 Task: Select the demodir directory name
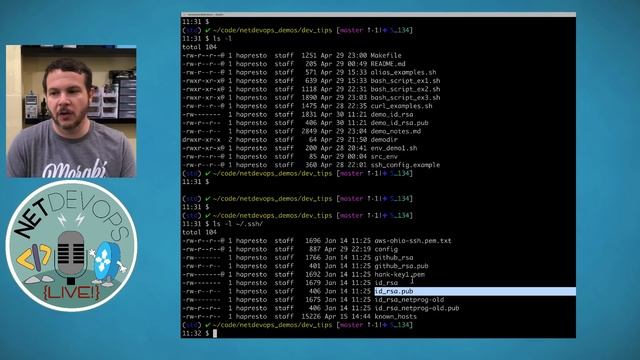[384, 140]
